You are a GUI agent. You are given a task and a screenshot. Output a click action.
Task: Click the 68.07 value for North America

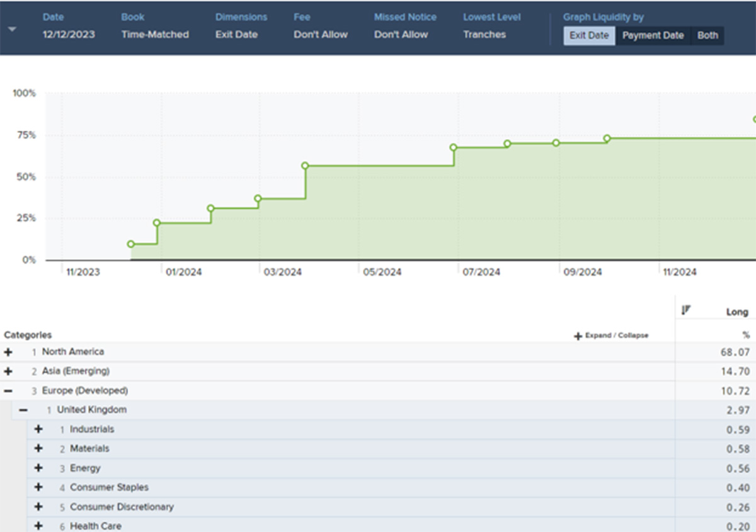(735, 353)
